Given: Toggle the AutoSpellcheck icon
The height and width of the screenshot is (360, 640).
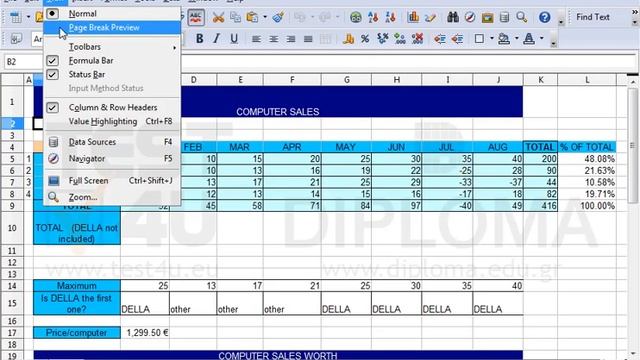Looking at the screenshot, I should 196,17.
